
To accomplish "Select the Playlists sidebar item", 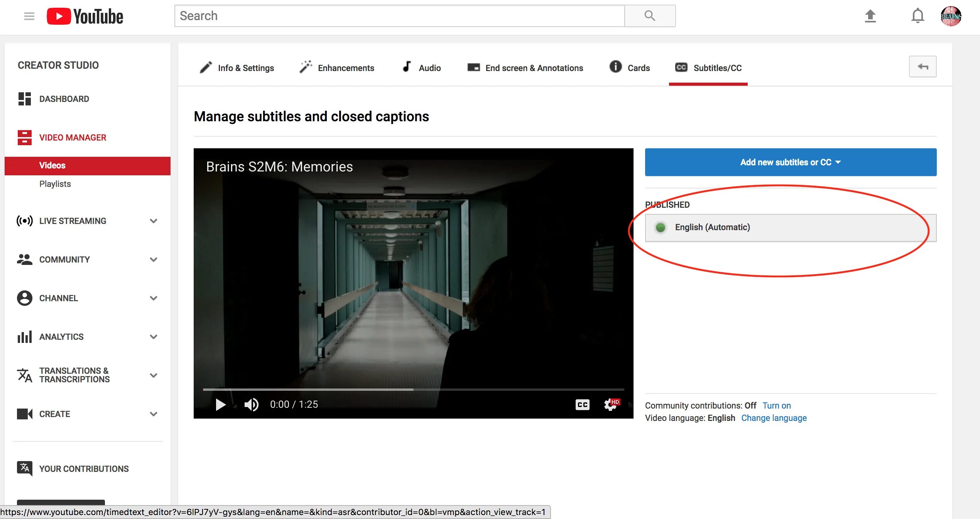I will [55, 183].
